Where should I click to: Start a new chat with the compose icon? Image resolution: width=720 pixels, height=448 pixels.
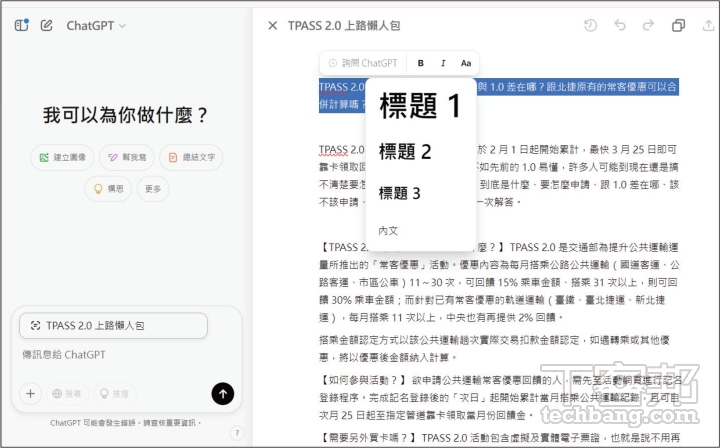coord(46,25)
